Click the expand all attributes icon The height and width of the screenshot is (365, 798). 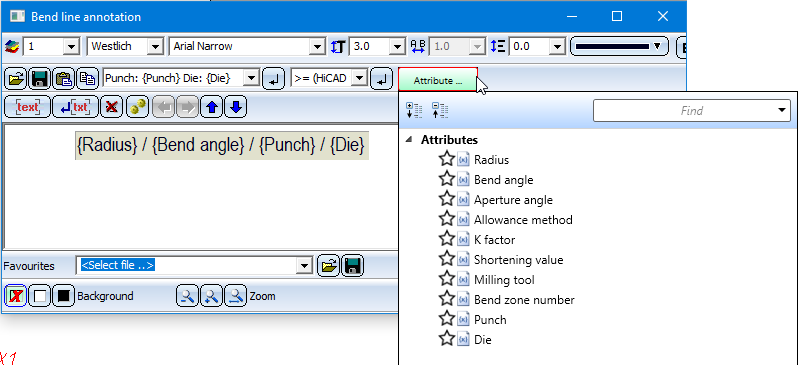(x=414, y=110)
